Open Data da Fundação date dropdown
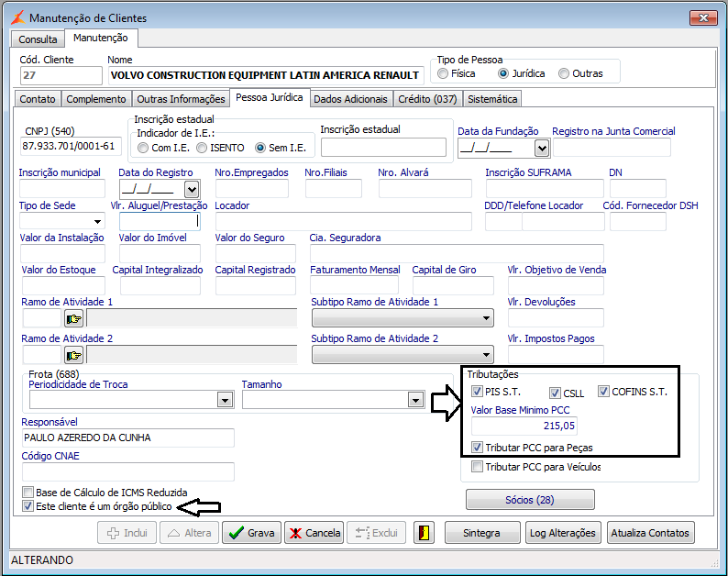 click(x=541, y=149)
